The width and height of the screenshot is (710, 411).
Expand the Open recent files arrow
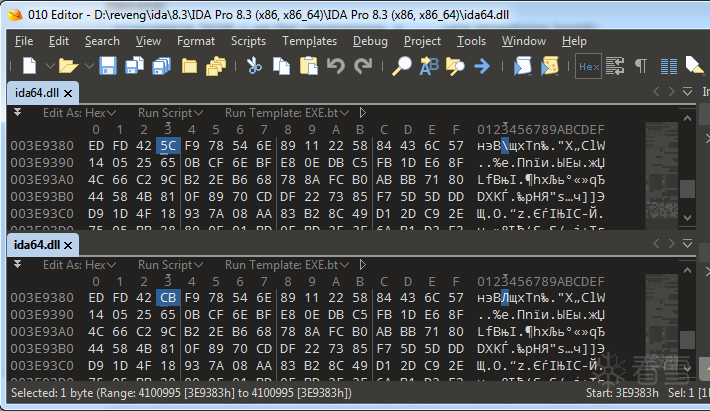pos(89,66)
